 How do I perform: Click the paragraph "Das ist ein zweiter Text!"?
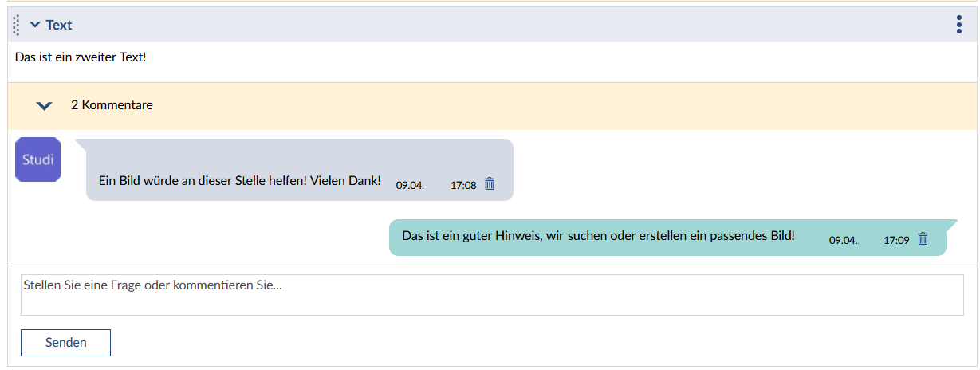[x=81, y=57]
